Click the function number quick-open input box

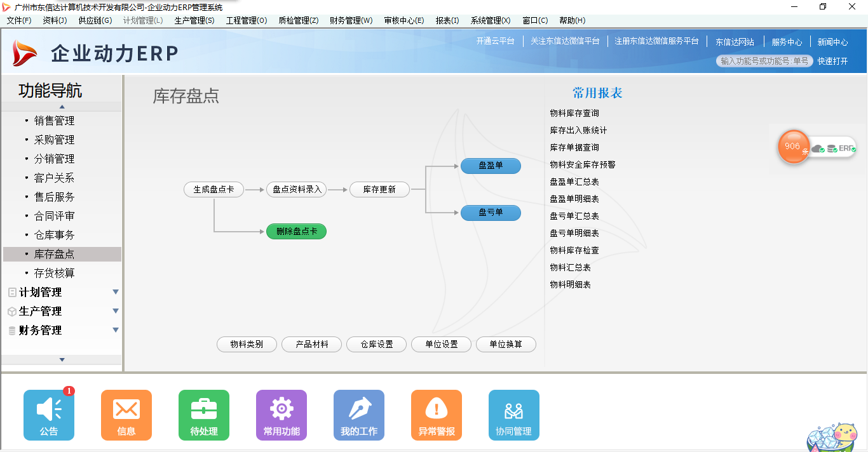point(765,62)
